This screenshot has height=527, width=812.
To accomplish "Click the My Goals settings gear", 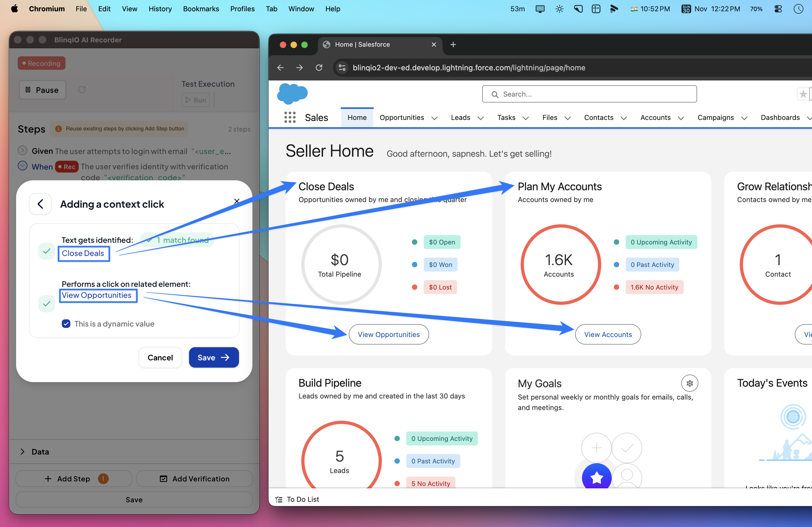I will (689, 383).
